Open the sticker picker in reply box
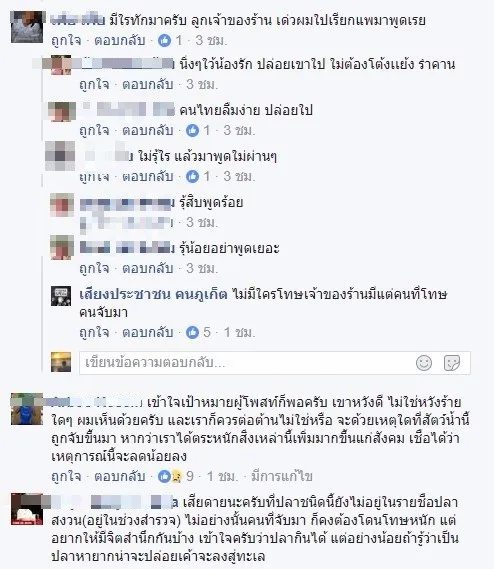 click(x=452, y=363)
